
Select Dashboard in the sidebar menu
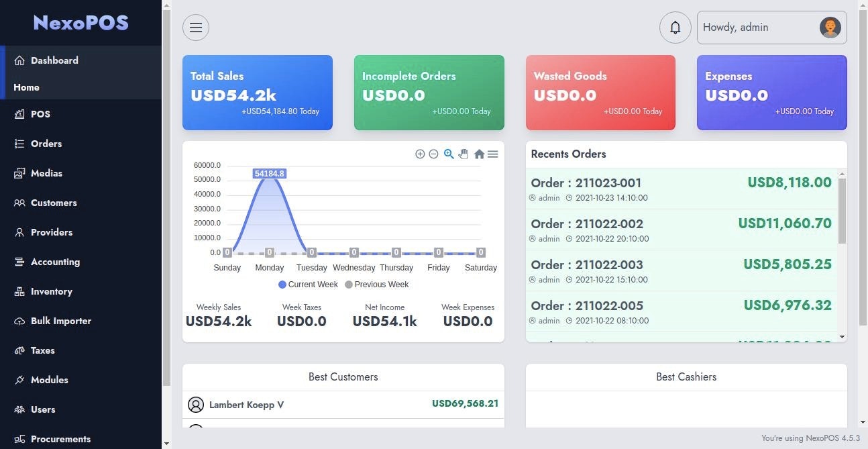pos(54,60)
